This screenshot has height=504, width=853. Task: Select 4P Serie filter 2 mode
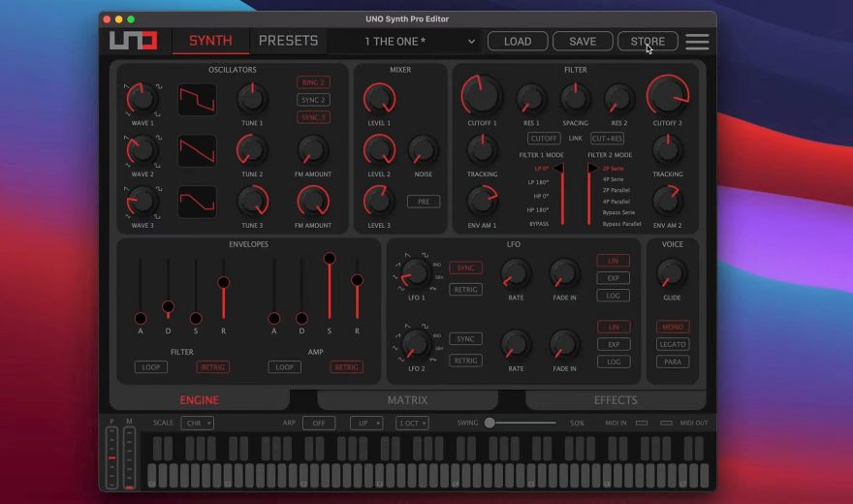coord(613,179)
